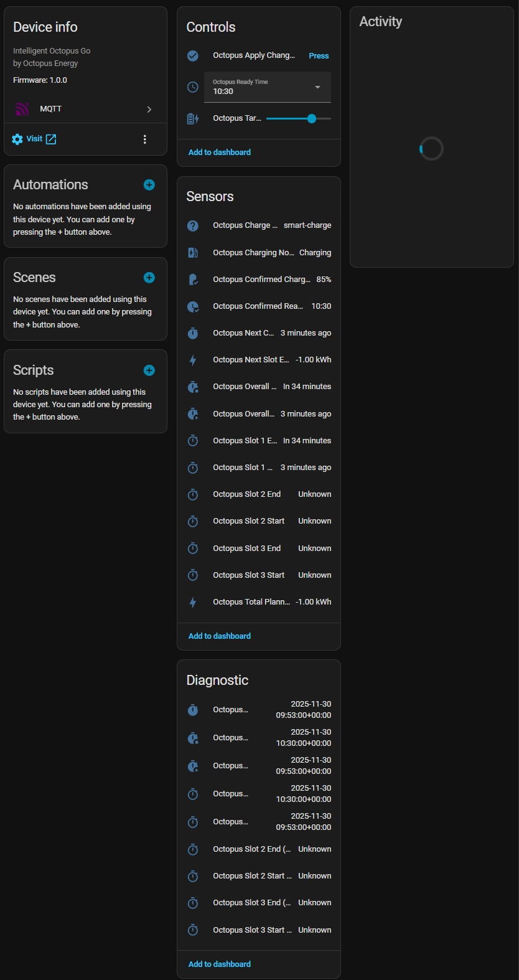Viewport: 519px width, 980px height.
Task: Click the Slot 1 End timer icon
Action: 193,441
